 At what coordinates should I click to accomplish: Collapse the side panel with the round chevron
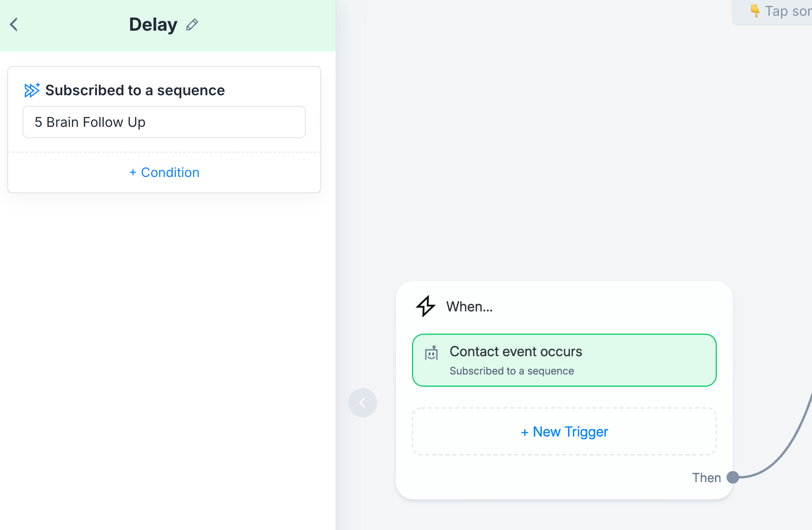tap(363, 403)
